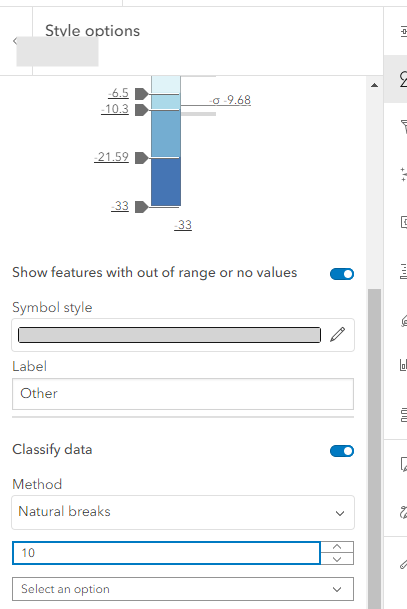The height and width of the screenshot is (609, 407).
Task: Turn off the Classify data switch
Action: coord(342,451)
